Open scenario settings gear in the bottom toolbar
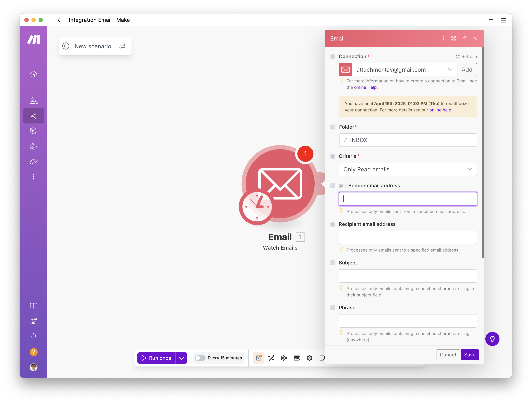 [309, 358]
